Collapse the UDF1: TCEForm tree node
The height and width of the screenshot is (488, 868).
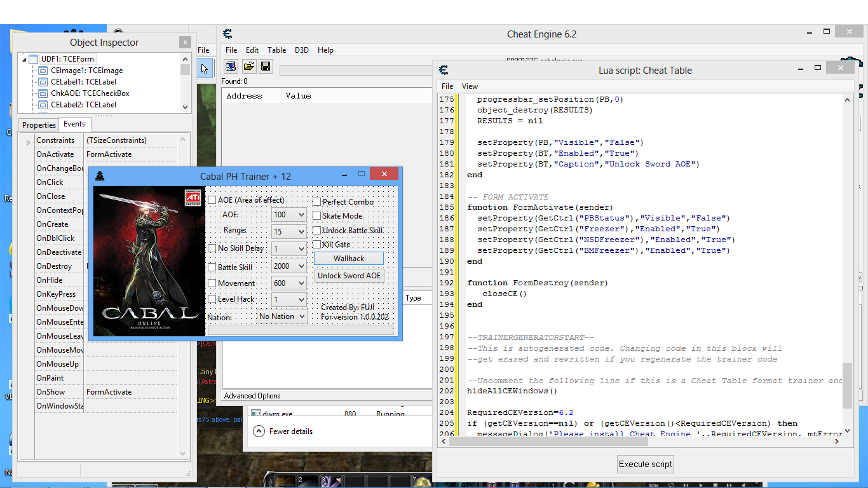pyautogui.click(x=24, y=59)
